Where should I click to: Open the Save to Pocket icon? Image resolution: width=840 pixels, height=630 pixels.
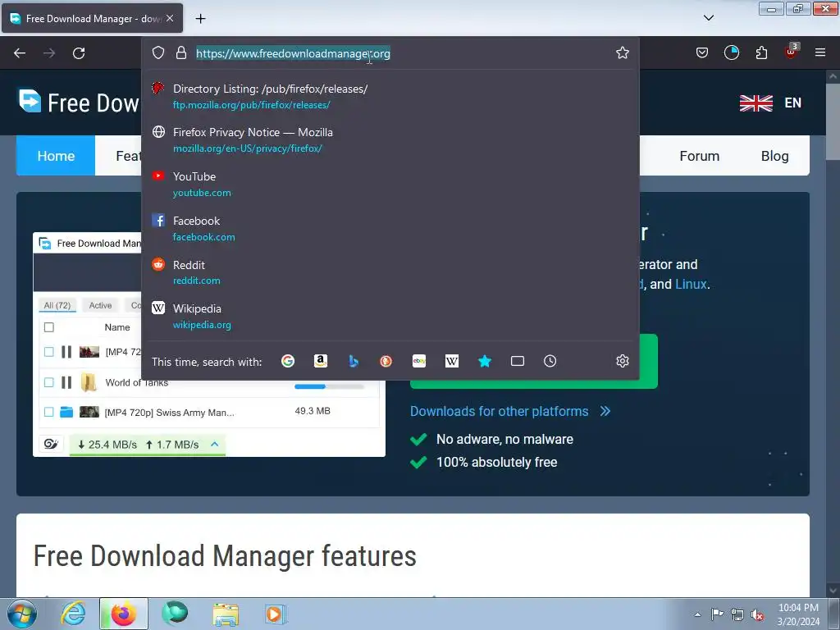pyautogui.click(x=702, y=52)
